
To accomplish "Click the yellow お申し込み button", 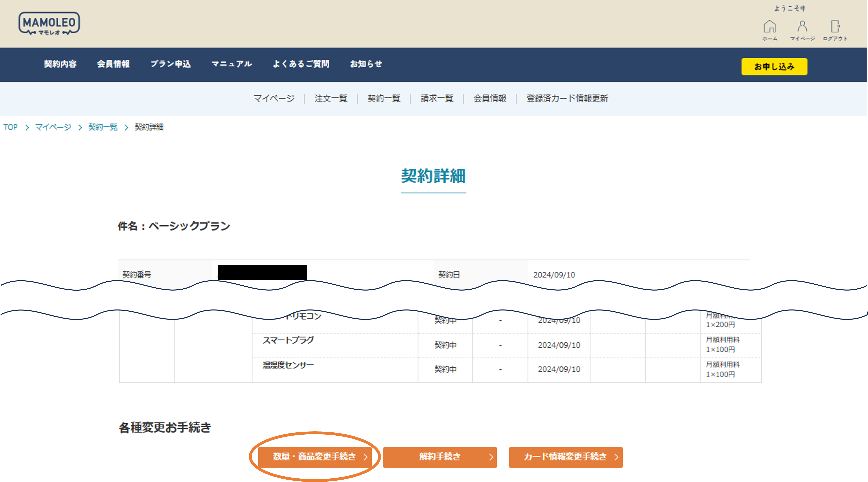I will coord(774,66).
